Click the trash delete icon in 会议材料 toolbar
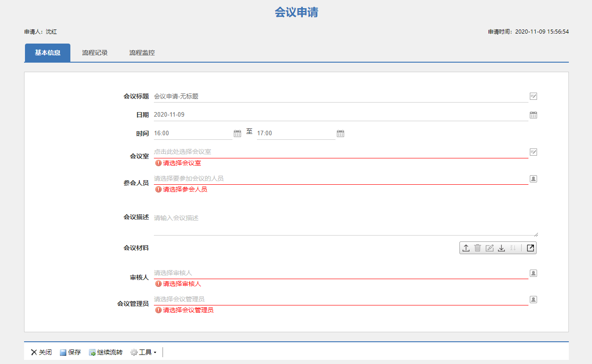Screen dimensions: 592x364 (x=478, y=248)
